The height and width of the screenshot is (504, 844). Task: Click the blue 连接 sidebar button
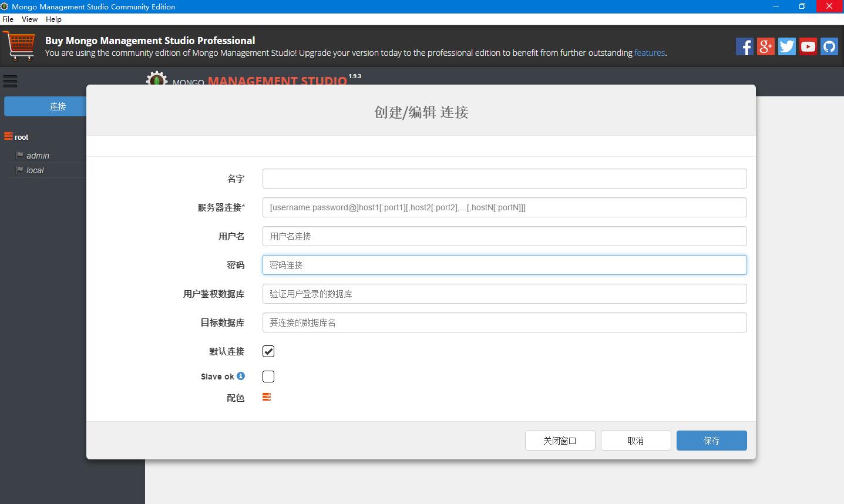click(45, 106)
